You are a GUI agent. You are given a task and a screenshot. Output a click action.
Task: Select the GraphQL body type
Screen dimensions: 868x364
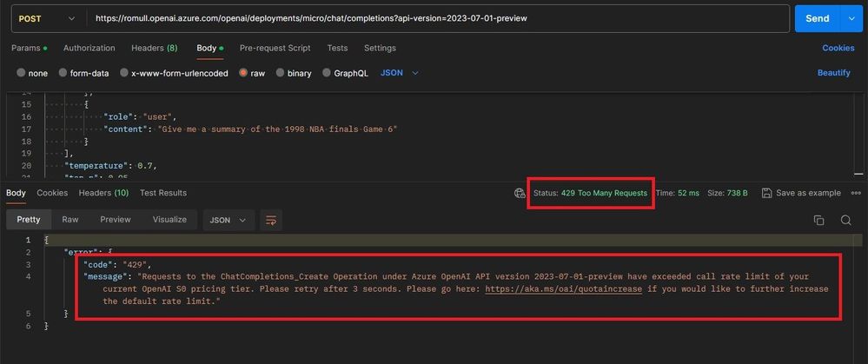345,73
